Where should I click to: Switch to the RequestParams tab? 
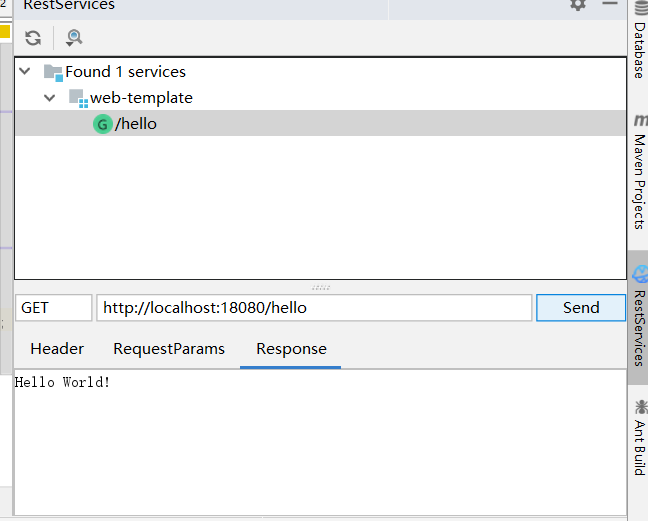[169, 349]
